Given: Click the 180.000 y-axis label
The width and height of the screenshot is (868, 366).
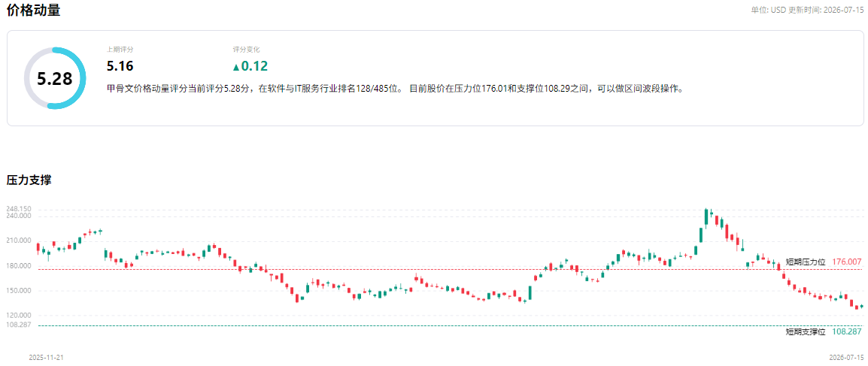Looking at the screenshot, I should point(19,265).
